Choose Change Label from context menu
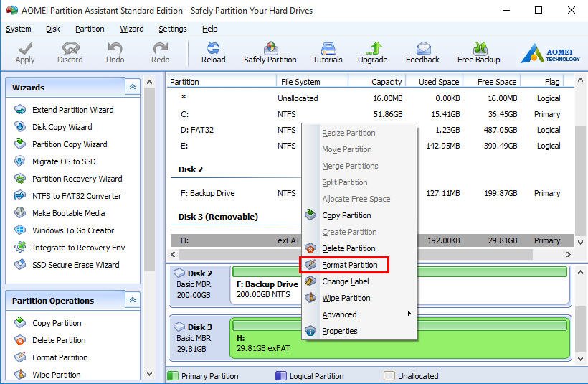Image resolution: width=588 pixels, height=384 pixels. click(359, 281)
